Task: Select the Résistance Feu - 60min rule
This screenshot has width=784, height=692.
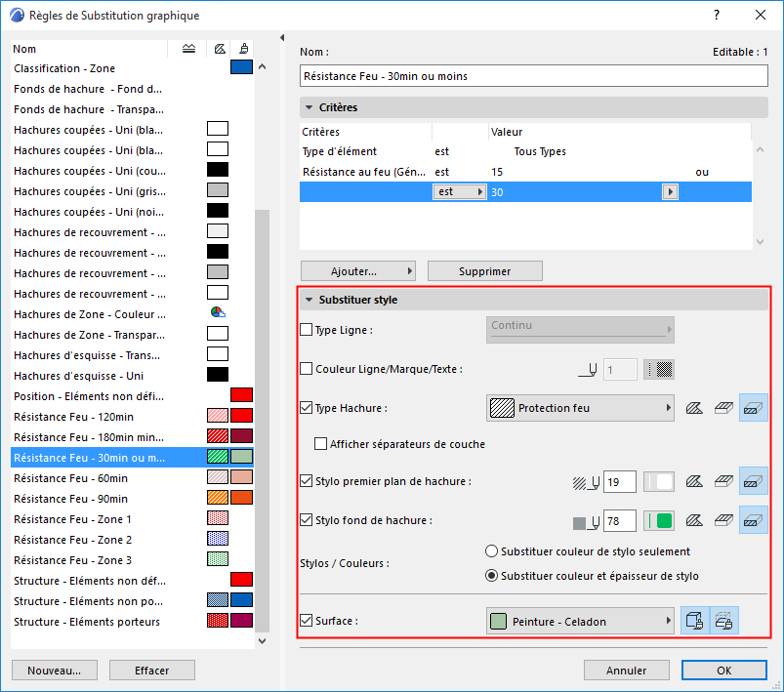Action: [132, 478]
